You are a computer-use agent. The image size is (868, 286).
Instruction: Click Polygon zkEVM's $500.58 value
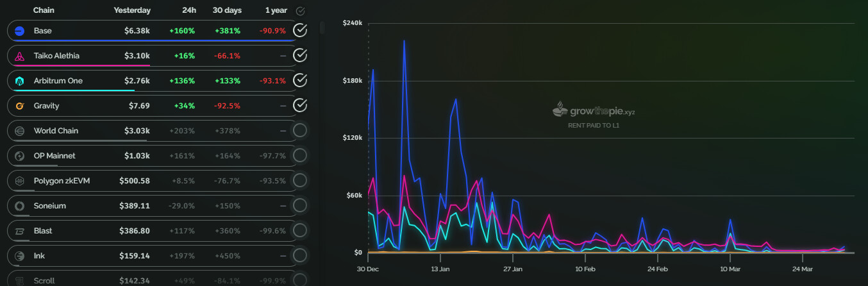[135, 181]
